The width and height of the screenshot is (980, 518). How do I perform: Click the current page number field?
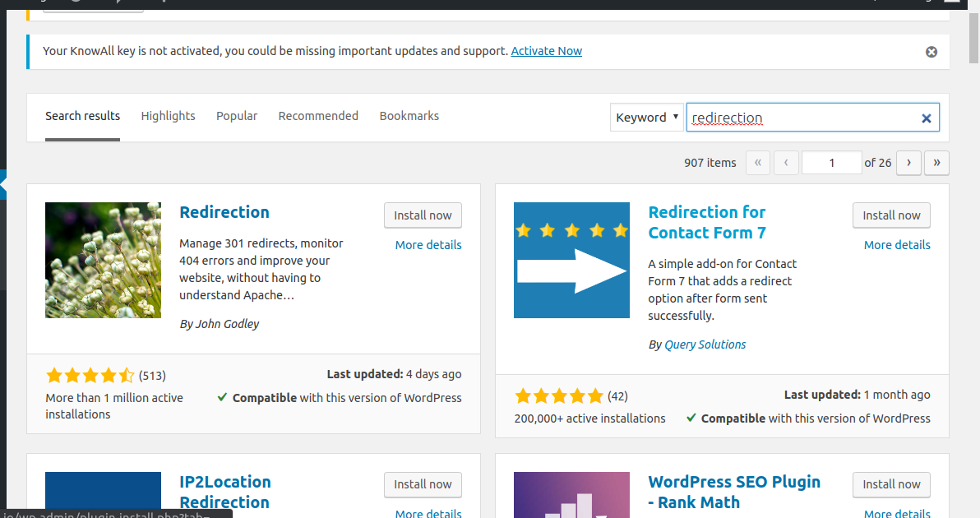point(832,163)
